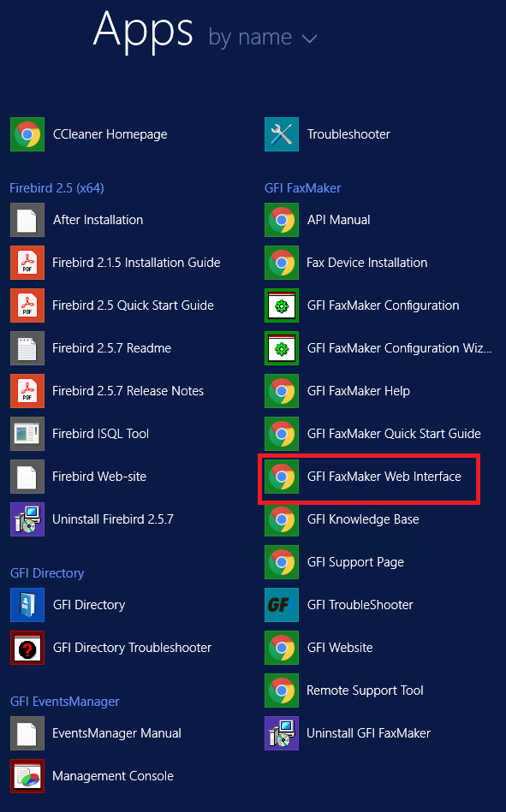
Task: Select the GFI EventsManager group header
Action: click(65, 702)
